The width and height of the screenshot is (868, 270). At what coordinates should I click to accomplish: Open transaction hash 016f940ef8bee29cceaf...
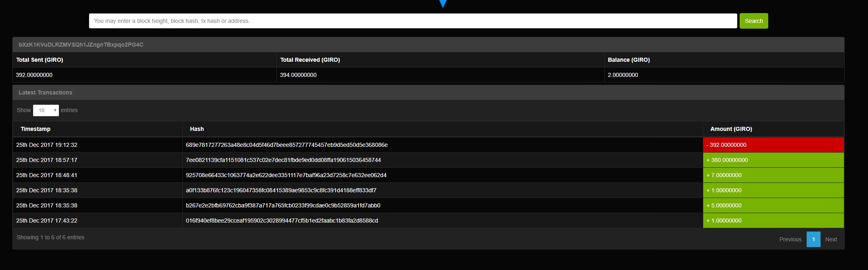(282, 220)
